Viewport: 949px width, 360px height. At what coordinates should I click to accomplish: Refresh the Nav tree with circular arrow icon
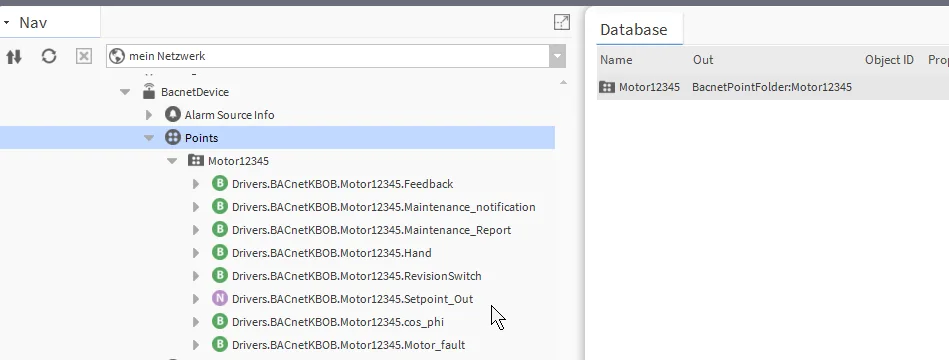(x=49, y=56)
